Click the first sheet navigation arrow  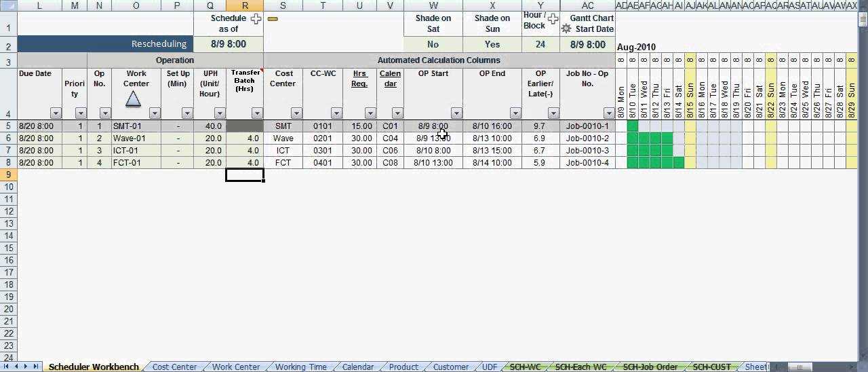tap(7, 367)
